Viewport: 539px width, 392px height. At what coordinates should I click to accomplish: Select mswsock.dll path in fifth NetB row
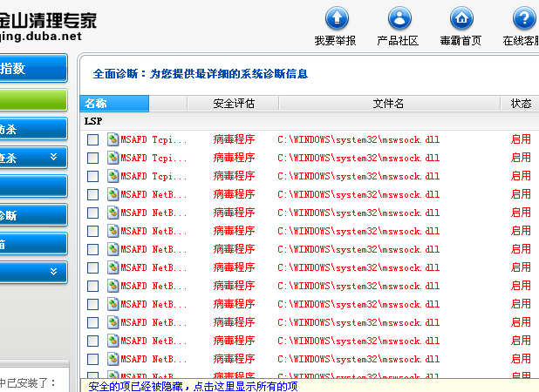358,268
